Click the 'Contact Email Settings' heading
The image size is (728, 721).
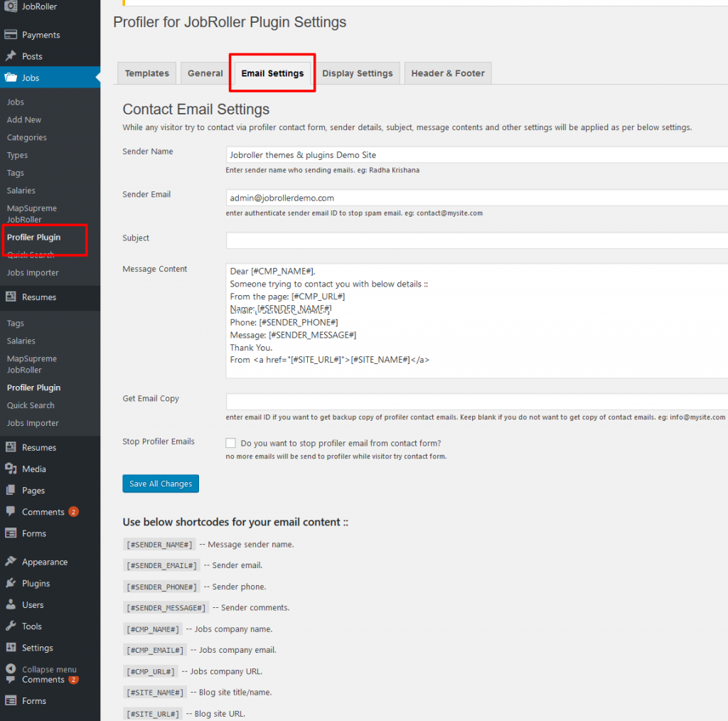[196, 110]
